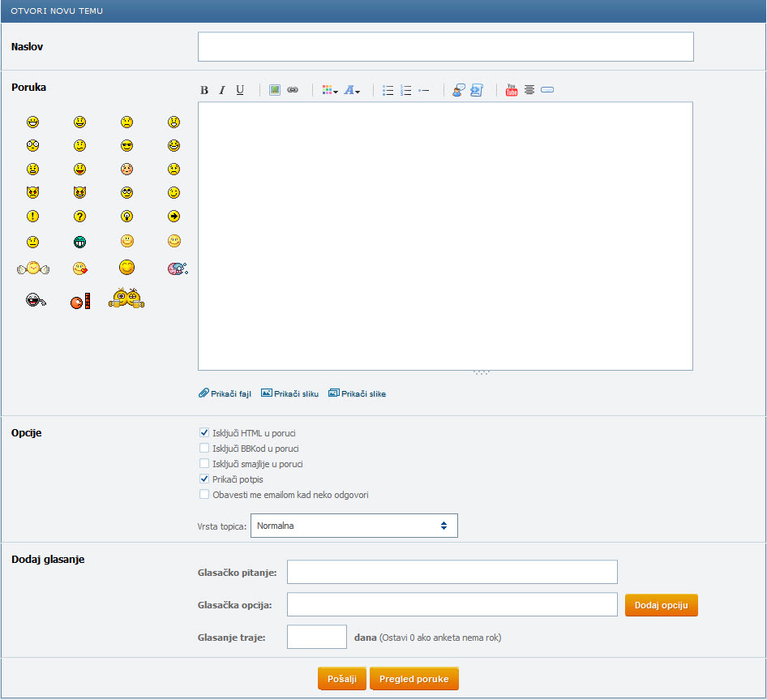Insert the shocked wide-eyed smiley

32,146
